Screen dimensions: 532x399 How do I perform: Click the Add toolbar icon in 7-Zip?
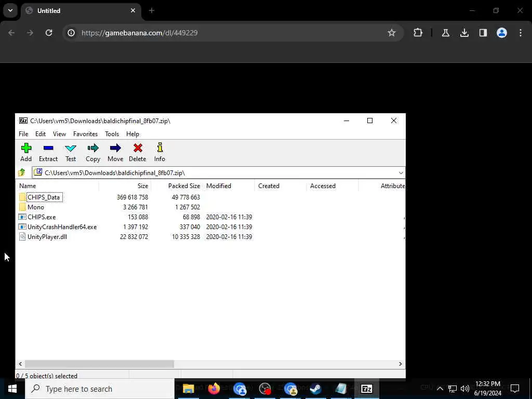tap(26, 152)
